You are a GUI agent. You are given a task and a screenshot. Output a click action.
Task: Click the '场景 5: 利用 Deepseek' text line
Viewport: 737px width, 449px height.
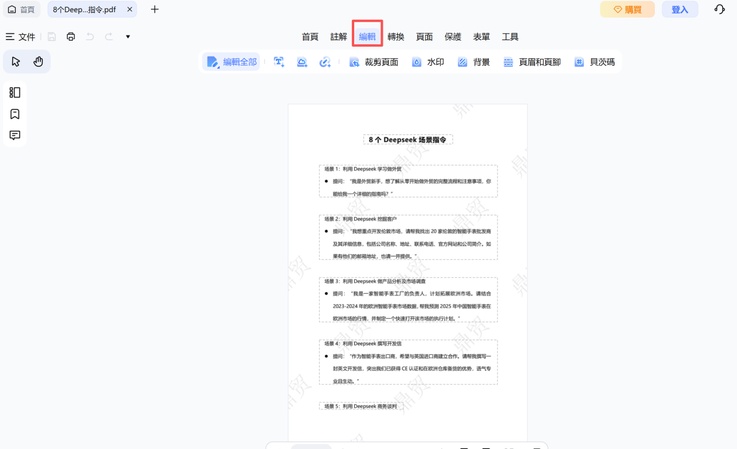tap(361, 406)
